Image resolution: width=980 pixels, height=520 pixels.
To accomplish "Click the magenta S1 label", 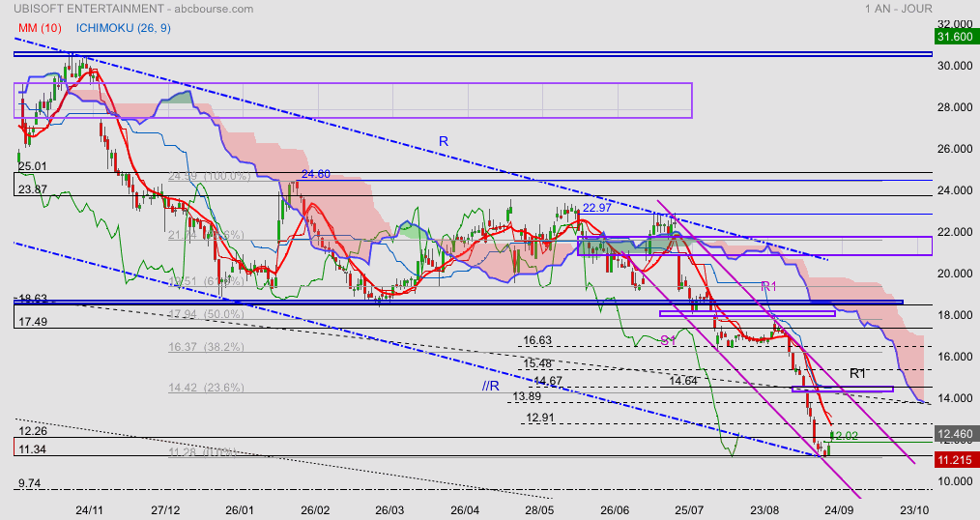I will (x=669, y=340).
